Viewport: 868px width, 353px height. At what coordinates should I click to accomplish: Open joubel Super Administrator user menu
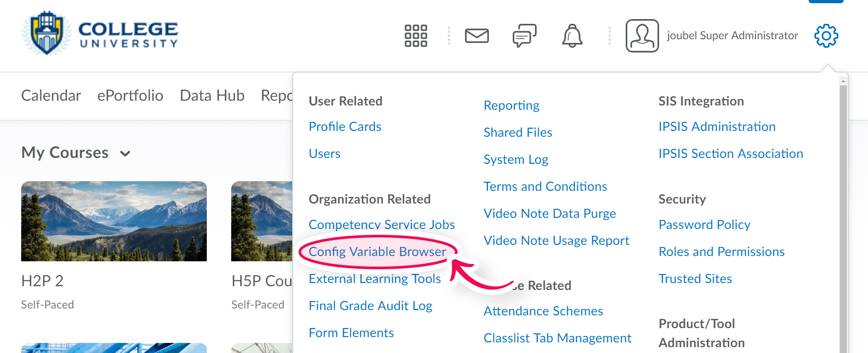[732, 36]
